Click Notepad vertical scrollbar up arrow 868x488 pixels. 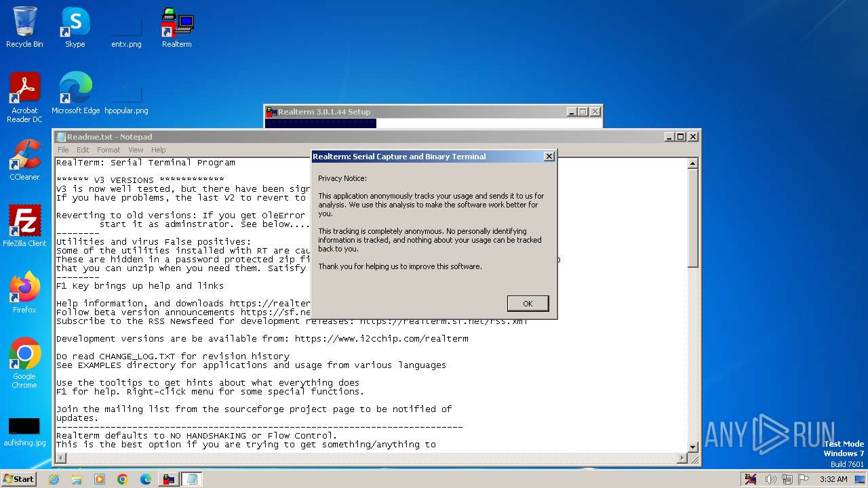point(693,163)
